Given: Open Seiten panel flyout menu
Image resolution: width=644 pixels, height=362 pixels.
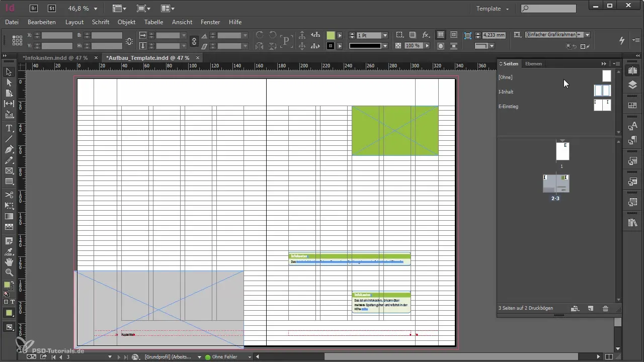Looking at the screenshot, I should tap(617, 64).
